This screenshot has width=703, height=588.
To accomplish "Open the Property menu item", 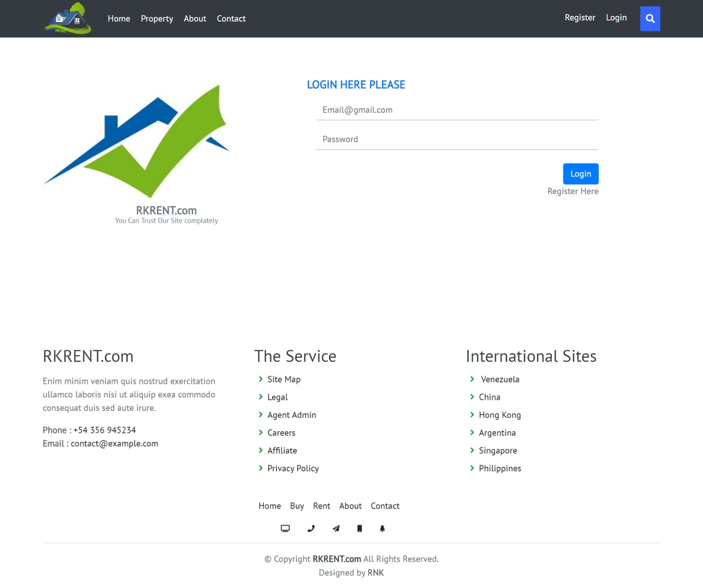I will coord(157,18).
